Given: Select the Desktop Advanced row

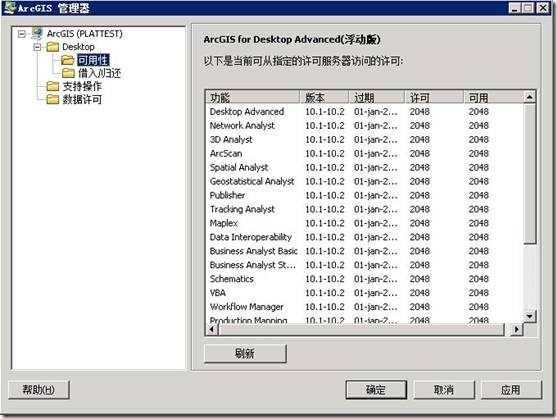Looking at the screenshot, I should [364, 111].
